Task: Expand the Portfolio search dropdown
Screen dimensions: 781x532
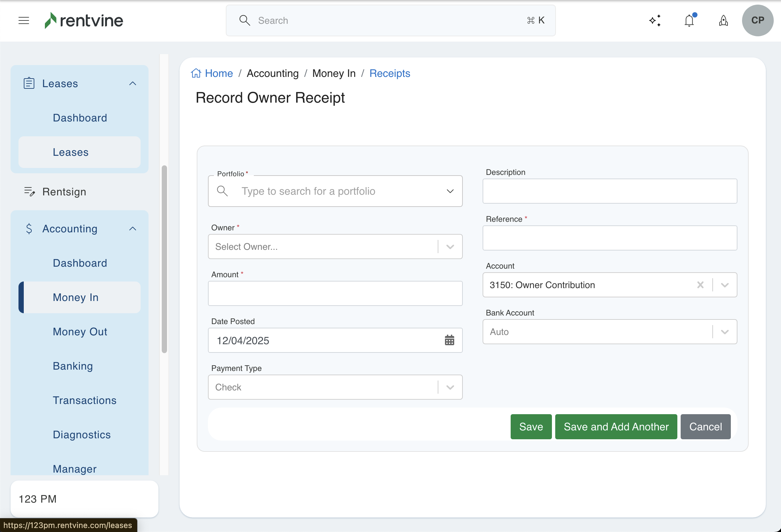Action: pyautogui.click(x=450, y=191)
